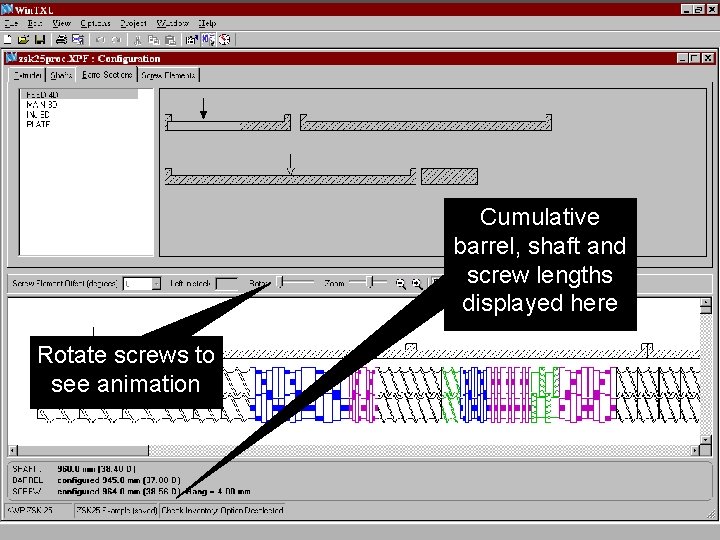
Task: Click the Print Preview toolbar icon
Action: pyautogui.click(x=78, y=40)
